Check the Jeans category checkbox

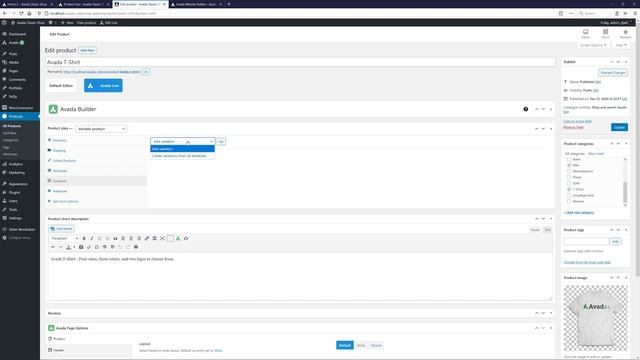pos(569,159)
